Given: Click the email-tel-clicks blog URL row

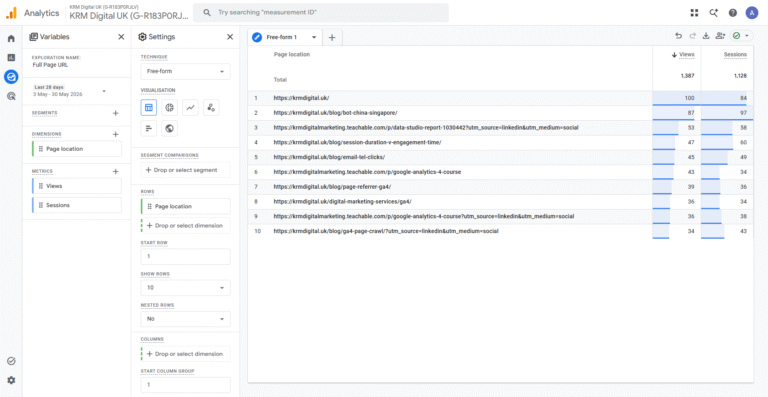Looking at the screenshot, I should (x=501, y=157).
